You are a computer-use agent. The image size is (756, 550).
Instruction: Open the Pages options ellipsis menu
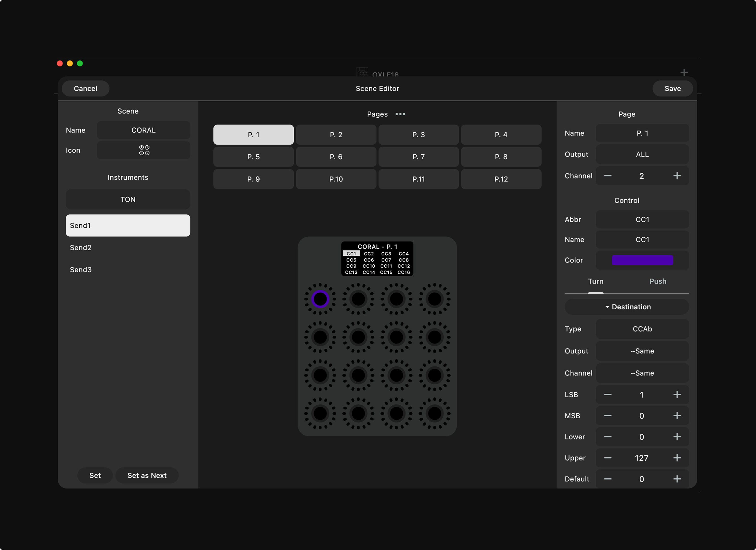tap(400, 114)
